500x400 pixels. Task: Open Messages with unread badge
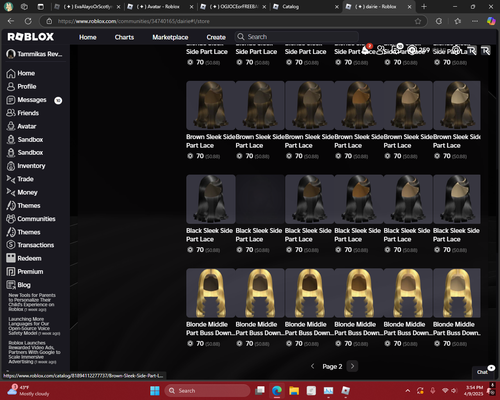click(34, 100)
